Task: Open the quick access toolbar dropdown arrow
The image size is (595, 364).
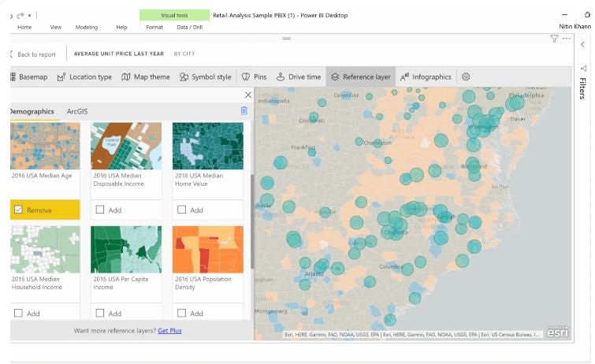Action: pyautogui.click(x=30, y=16)
